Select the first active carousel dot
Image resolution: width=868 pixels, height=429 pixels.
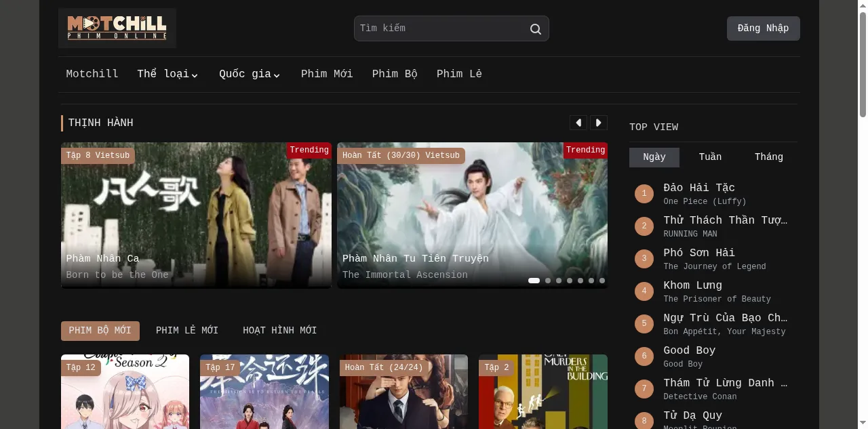[534, 281]
